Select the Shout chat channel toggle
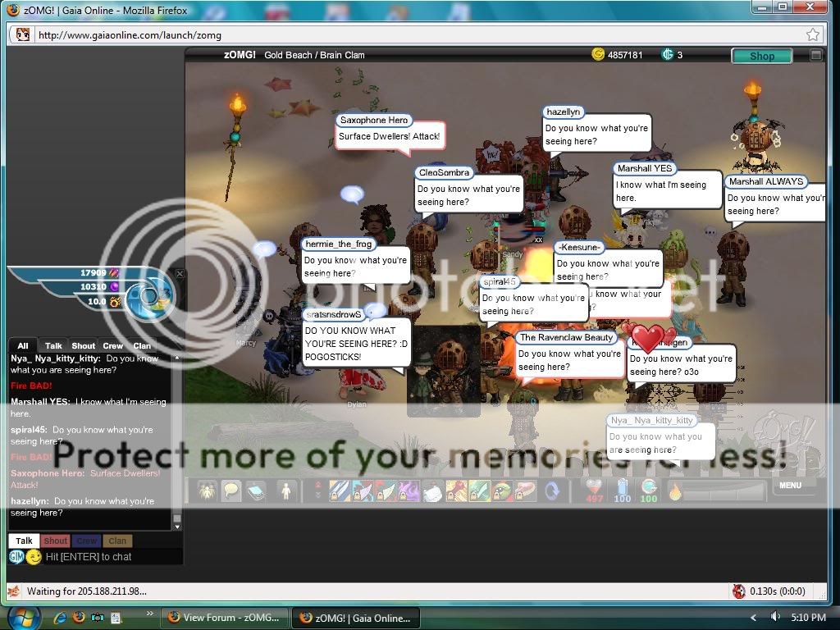The height and width of the screenshot is (630, 840). pyautogui.click(x=56, y=541)
